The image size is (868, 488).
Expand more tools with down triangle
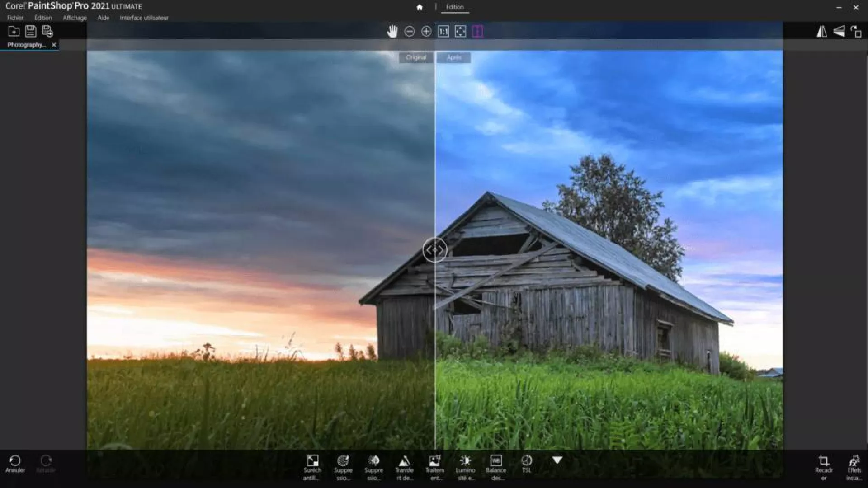click(557, 460)
